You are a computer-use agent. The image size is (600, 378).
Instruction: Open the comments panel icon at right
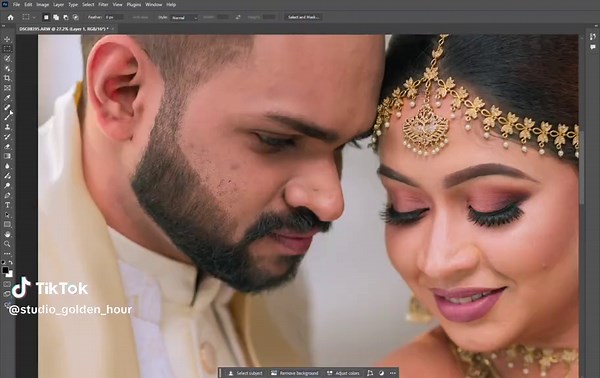pyautogui.click(x=593, y=47)
